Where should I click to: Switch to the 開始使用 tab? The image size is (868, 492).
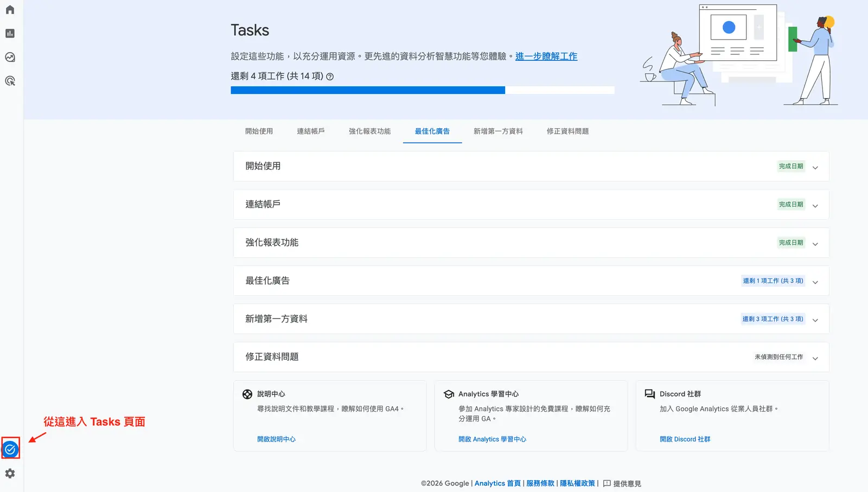pos(259,131)
